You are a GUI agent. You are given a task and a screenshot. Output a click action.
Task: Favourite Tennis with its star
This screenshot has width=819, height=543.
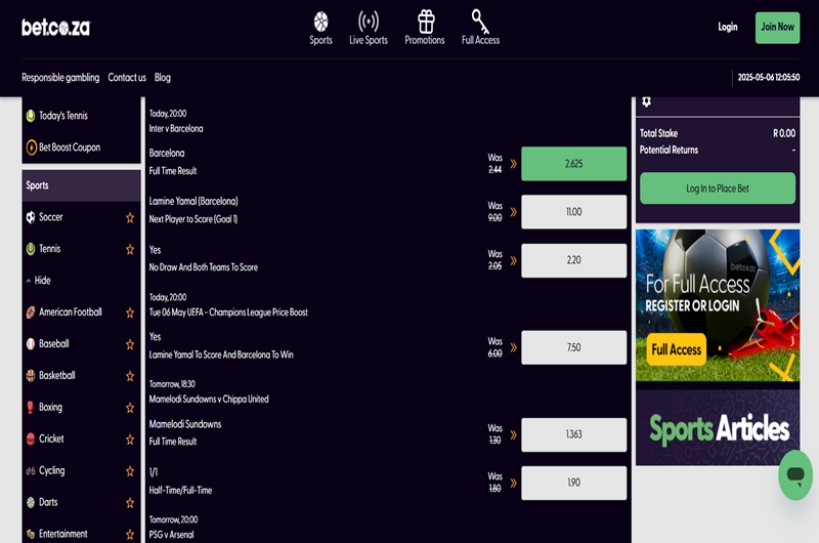[130, 250]
